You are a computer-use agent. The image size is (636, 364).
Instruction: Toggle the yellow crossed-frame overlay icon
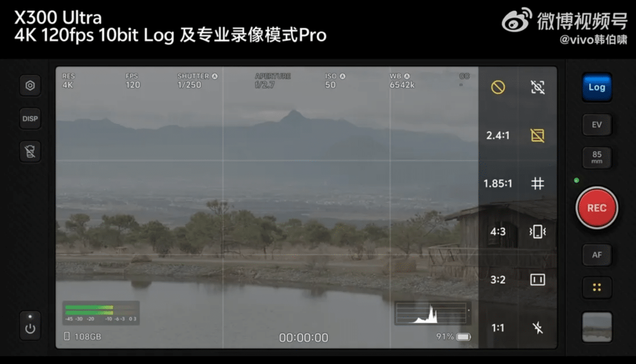tap(537, 136)
